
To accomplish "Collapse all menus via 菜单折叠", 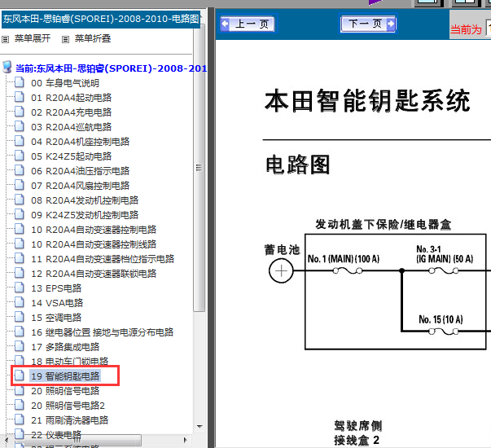I will (x=92, y=38).
